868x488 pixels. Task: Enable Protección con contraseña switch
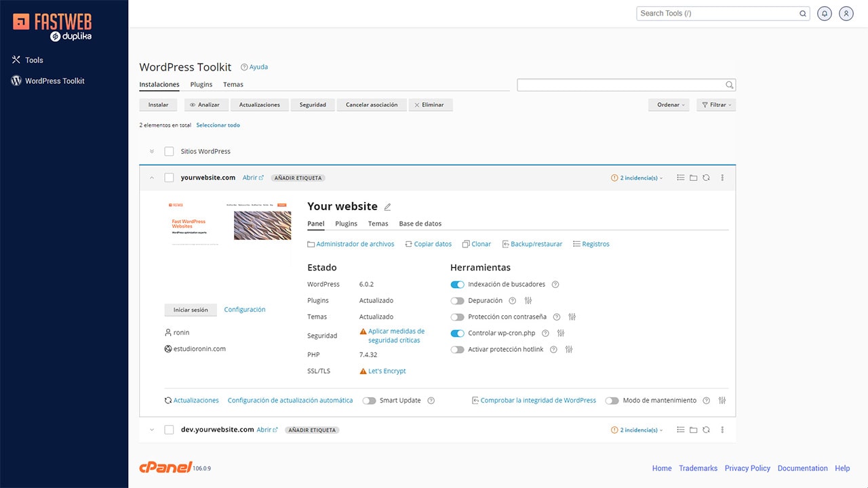(457, 317)
